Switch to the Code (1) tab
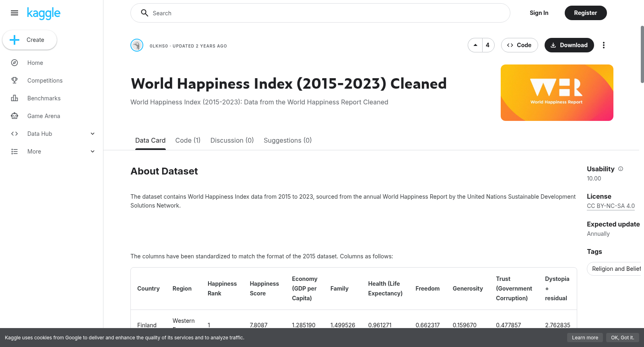This screenshot has height=347, width=644. coord(188,140)
